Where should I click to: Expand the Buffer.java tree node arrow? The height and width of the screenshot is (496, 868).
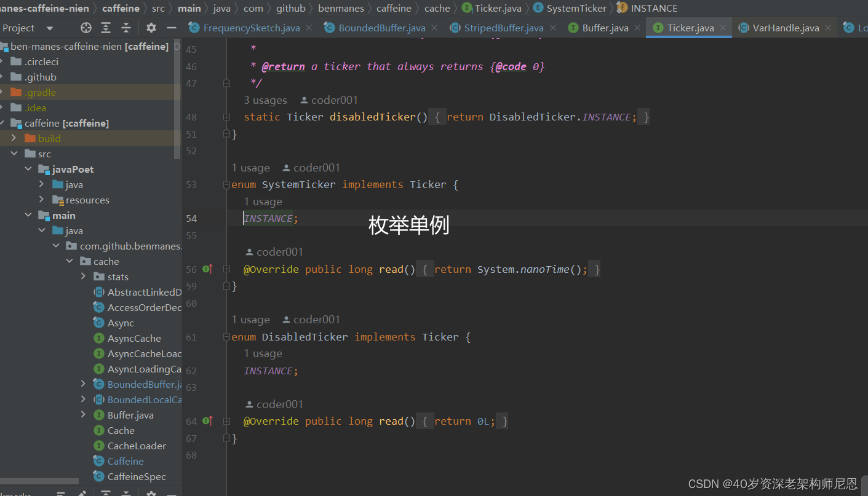83,415
